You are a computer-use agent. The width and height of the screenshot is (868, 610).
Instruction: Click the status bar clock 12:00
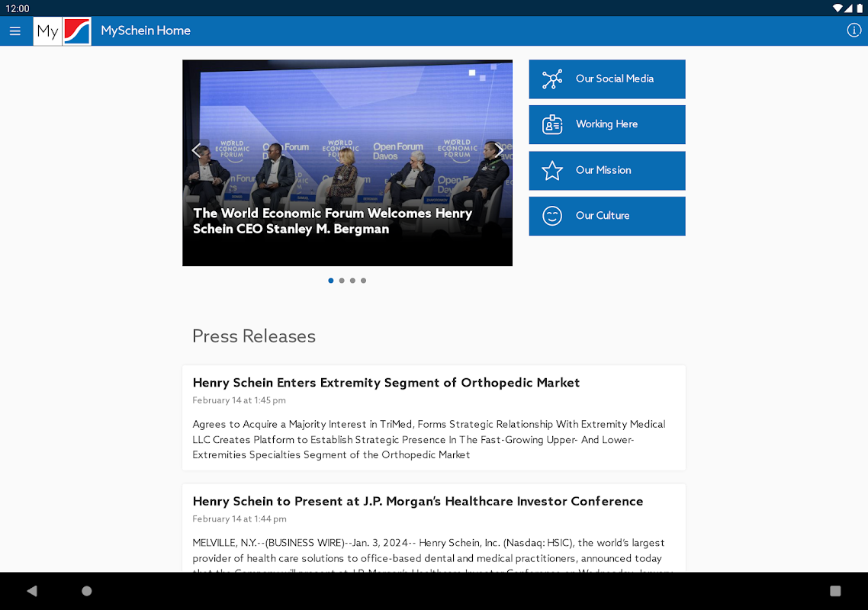pyautogui.click(x=17, y=8)
